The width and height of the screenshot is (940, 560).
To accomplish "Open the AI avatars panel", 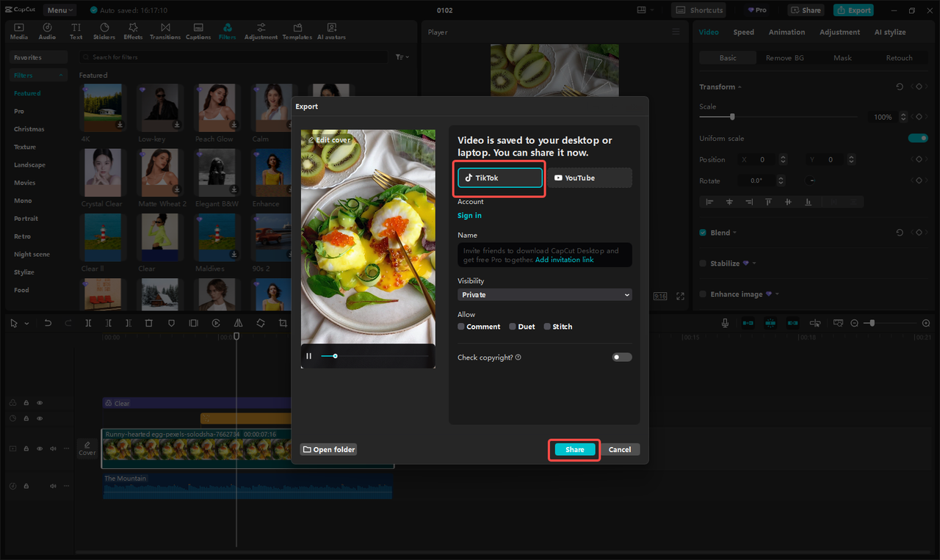I will [x=330, y=30].
